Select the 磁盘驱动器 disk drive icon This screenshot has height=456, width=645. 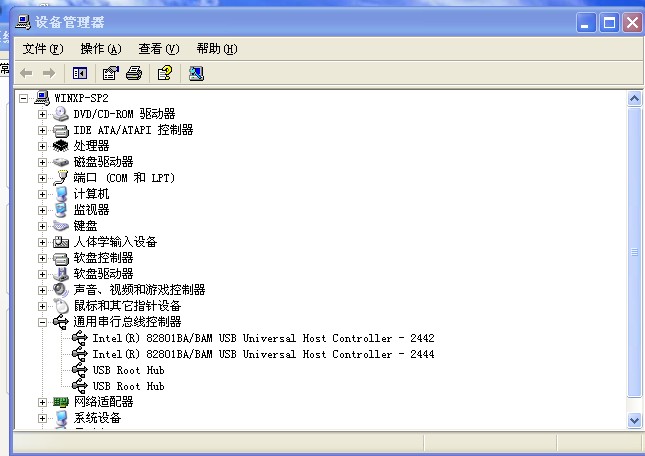point(61,162)
